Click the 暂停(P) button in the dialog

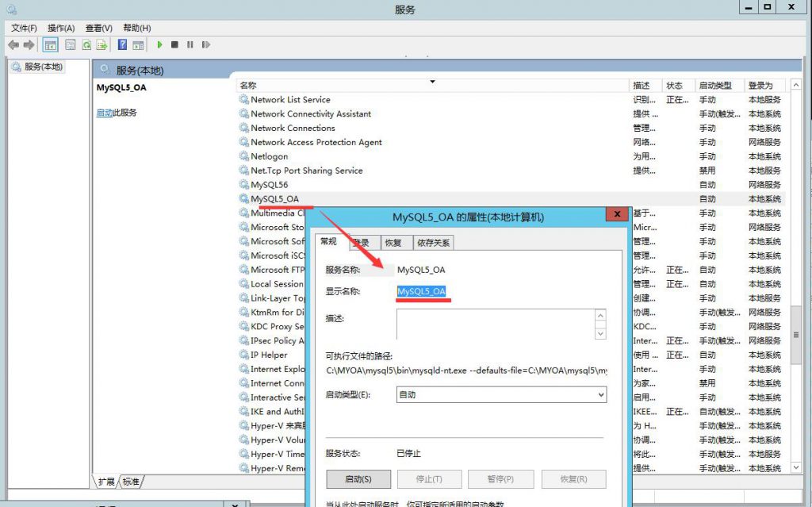point(500,479)
